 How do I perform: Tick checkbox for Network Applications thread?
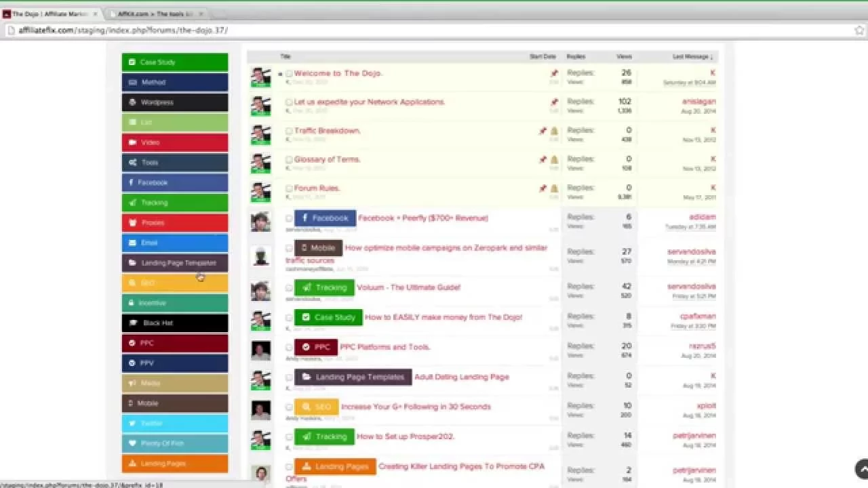pos(289,102)
